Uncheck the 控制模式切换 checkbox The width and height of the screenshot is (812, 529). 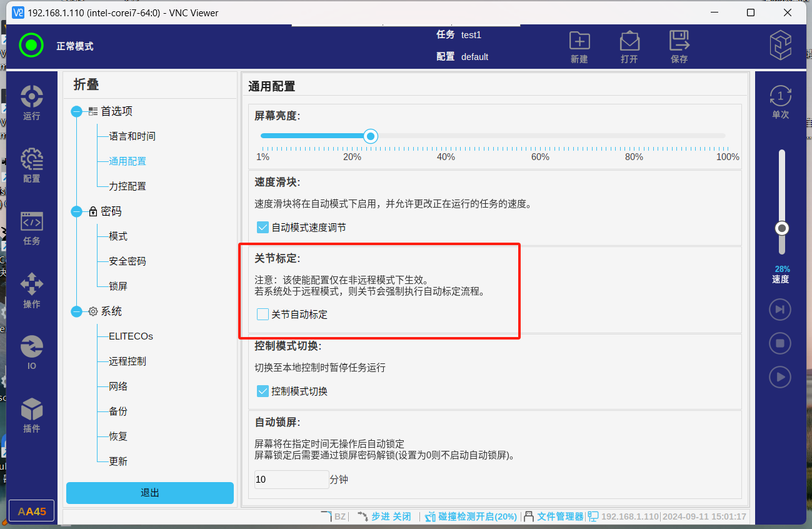tap(263, 391)
